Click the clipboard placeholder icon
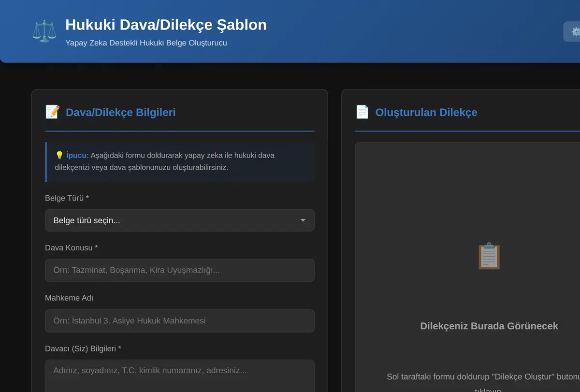The width and height of the screenshot is (580, 392). [489, 256]
